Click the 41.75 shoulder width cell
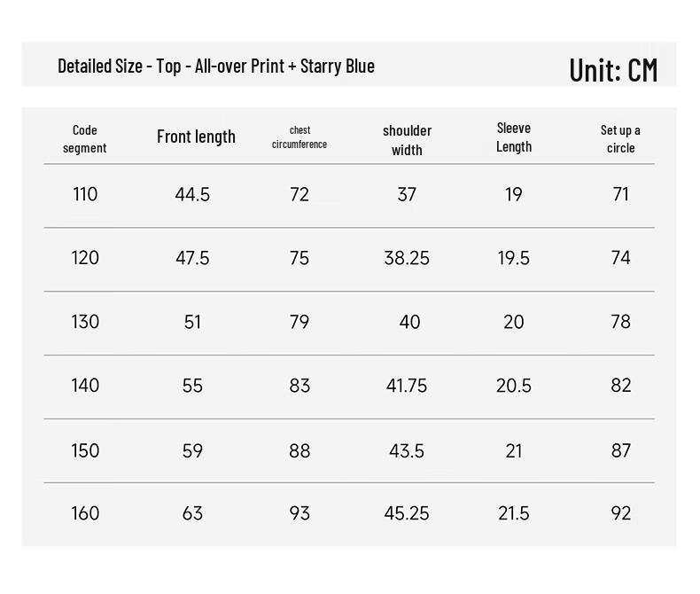700x594 pixels. tap(407, 386)
